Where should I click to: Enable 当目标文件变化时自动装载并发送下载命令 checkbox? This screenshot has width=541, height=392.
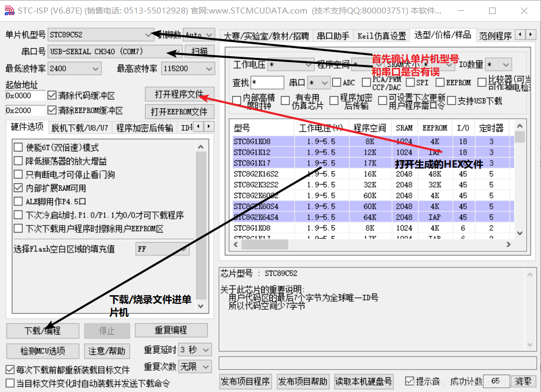pyautogui.click(x=10, y=383)
